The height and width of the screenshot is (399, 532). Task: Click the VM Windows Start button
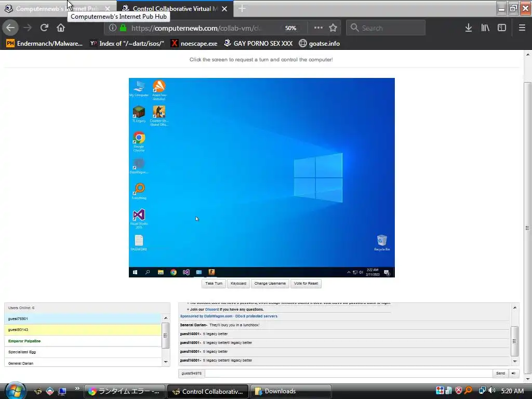(x=135, y=272)
